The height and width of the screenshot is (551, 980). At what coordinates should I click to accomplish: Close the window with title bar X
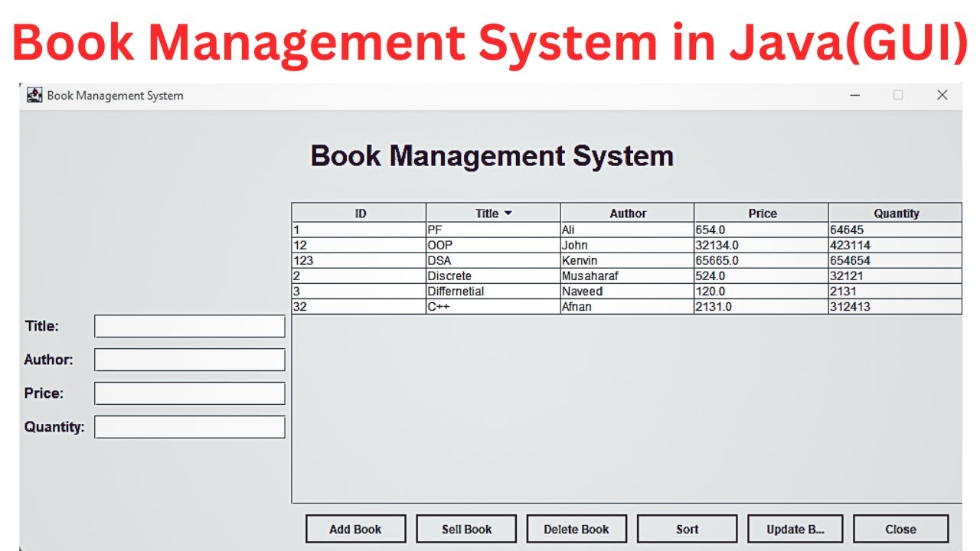pyautogui.click(x=942, y=95)
